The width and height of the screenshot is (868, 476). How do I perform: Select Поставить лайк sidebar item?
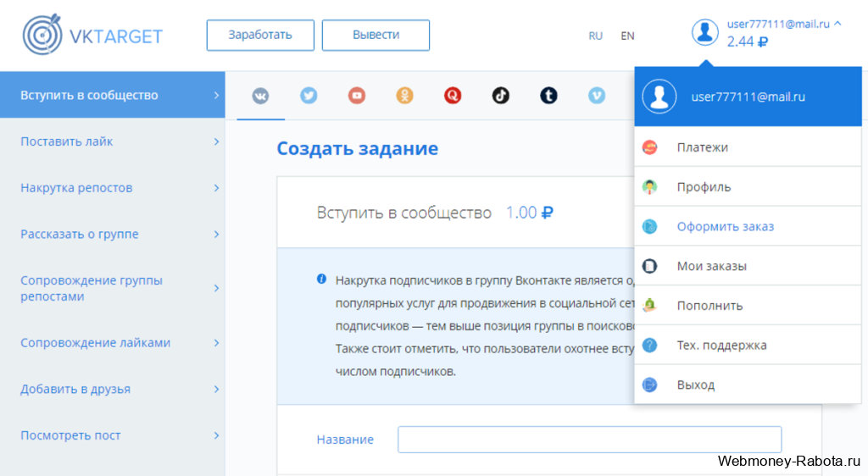[113, 141]
